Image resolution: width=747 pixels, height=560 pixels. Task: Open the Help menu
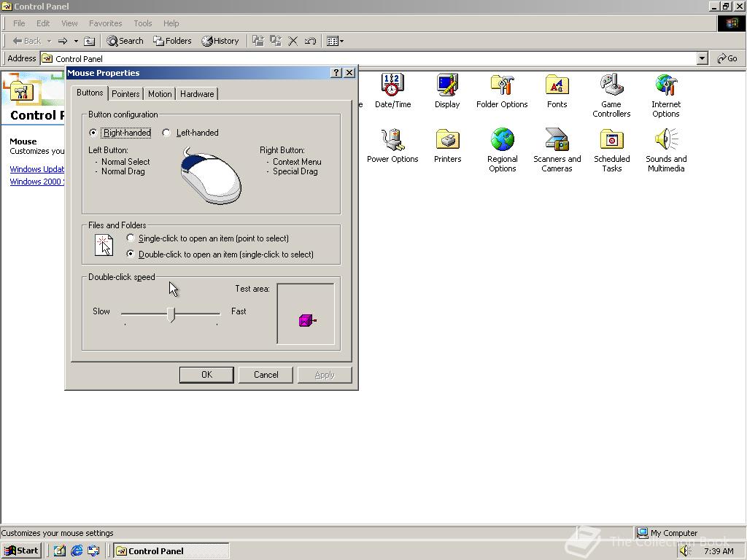click(171, 23)
